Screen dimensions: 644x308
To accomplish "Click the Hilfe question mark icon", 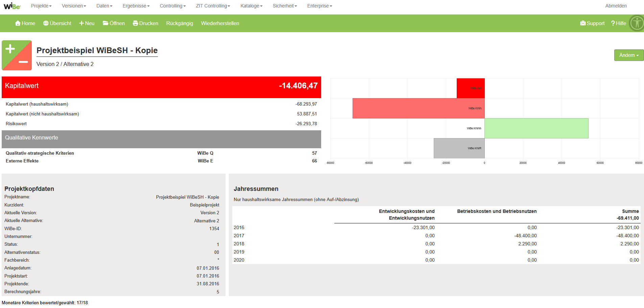I will [x=613, y=23].
